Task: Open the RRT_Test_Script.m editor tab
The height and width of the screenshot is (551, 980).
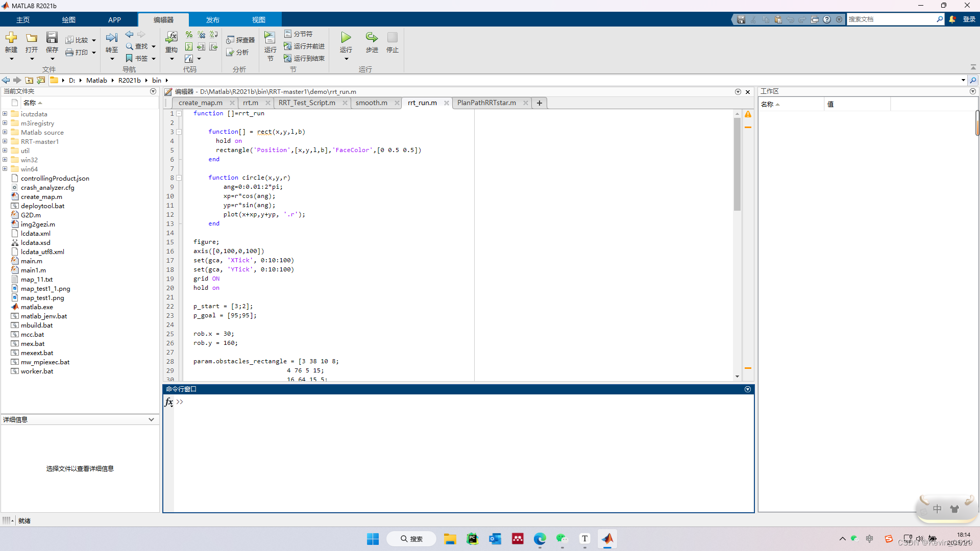Action: [x=307, y=103]
